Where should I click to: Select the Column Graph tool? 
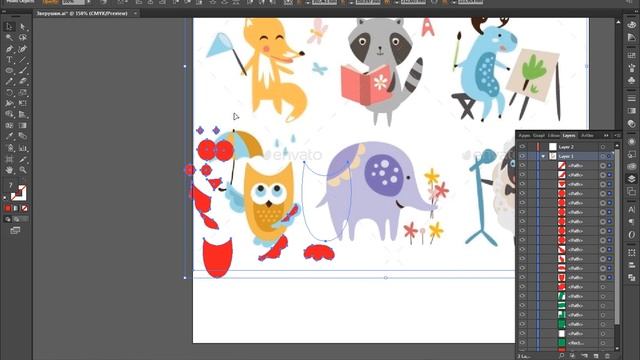pyautogui.click(x=22, y=148)
